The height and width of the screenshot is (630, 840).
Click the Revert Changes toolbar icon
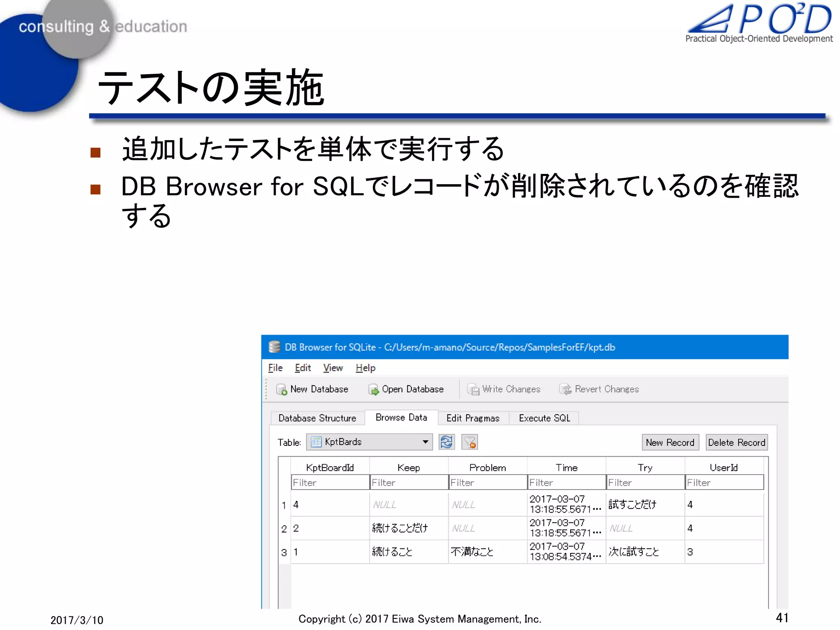pyautogui.click(x=566, y=389)
